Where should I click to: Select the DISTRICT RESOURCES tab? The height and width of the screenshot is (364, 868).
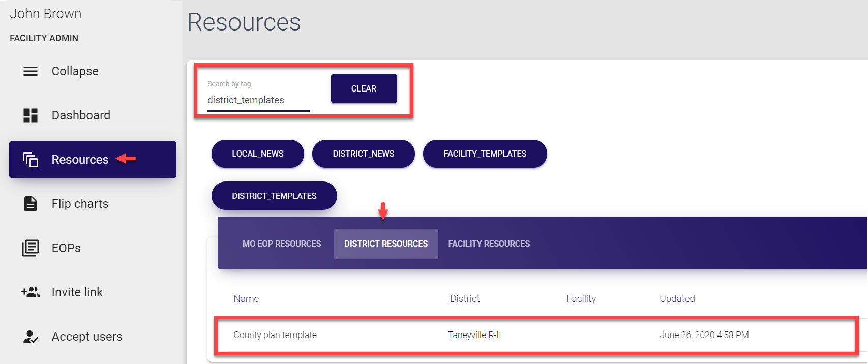pos(386,244)
